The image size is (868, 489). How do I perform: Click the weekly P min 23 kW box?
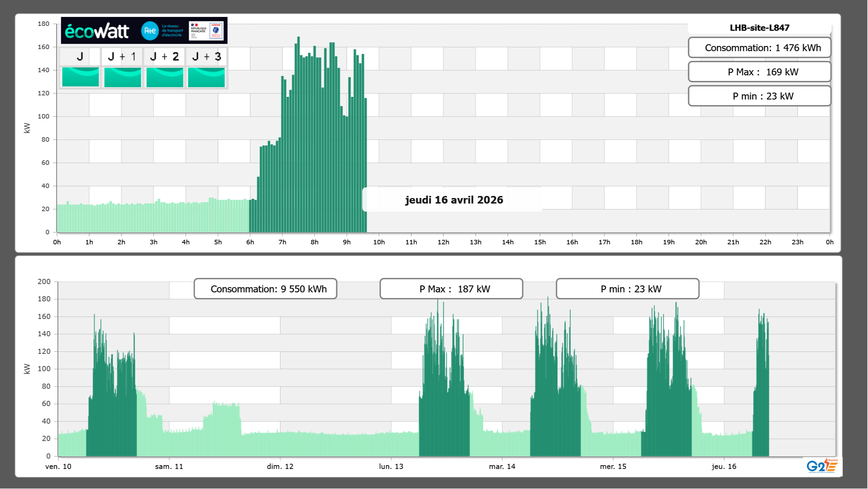[x=627, y=289]
